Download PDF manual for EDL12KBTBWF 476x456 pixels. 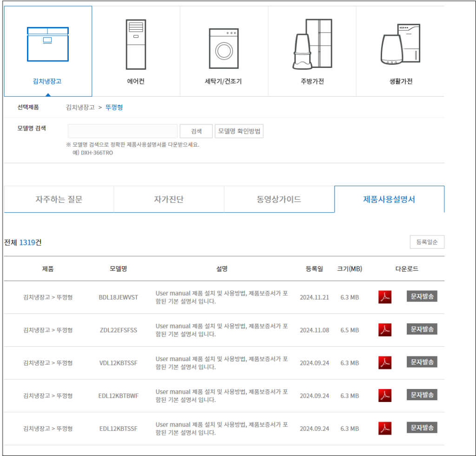point(385,396)
